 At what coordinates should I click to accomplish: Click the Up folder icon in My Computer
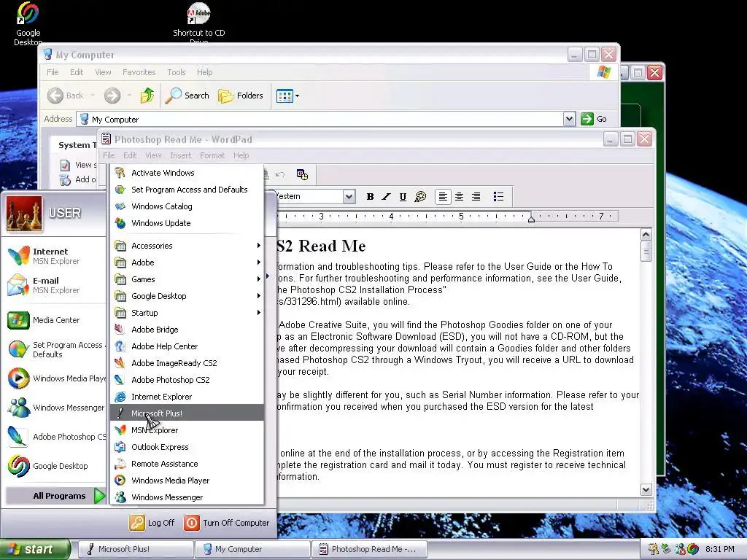tap(147, 96)
